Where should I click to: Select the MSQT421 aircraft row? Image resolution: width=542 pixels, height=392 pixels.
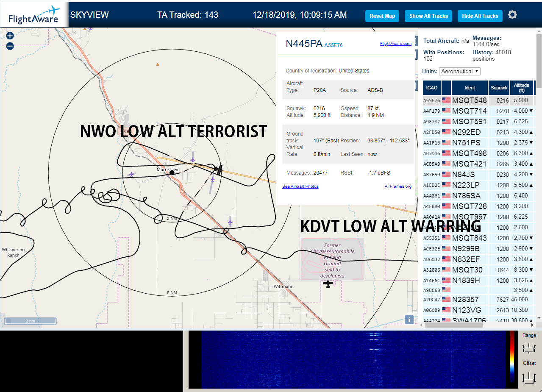[x=478, y=164]
